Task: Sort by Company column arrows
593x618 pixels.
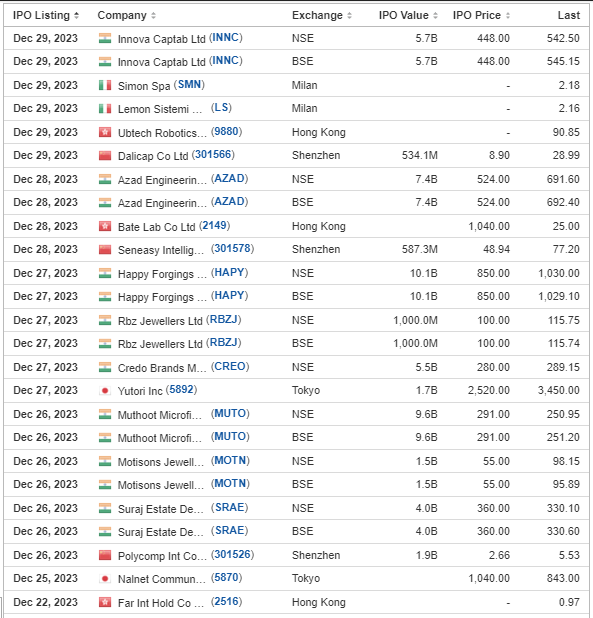Action: point(153,15)
